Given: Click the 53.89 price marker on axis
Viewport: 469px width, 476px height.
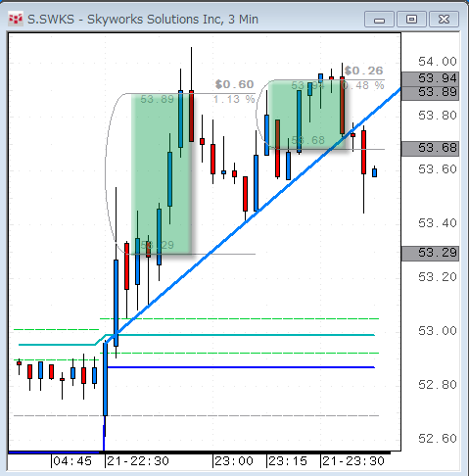Looking at the screenshot, I should tap(430, 93).
